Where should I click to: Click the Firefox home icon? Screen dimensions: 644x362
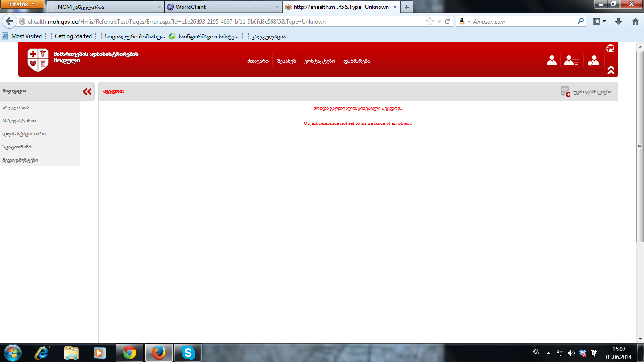[x=635, y=21]
